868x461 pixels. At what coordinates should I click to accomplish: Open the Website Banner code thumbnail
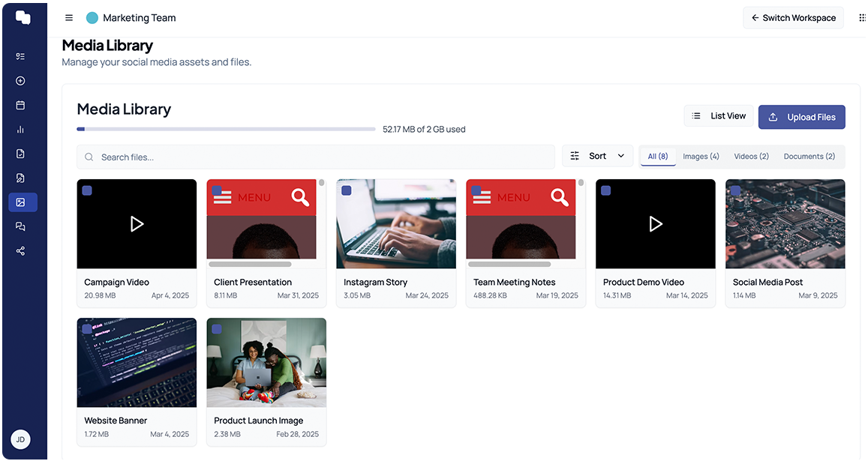click(137, 363)
